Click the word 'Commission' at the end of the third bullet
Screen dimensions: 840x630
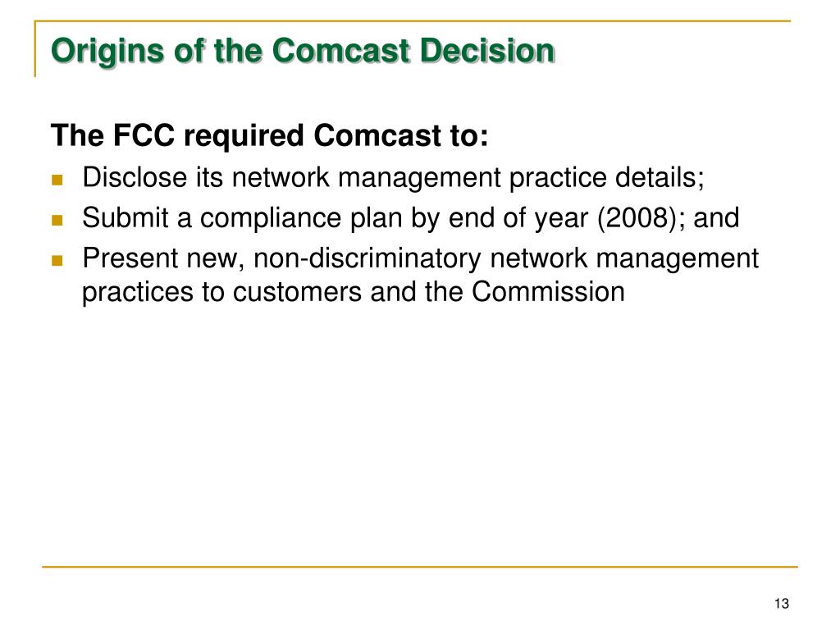pyautogui.click(x=548, y=292)
